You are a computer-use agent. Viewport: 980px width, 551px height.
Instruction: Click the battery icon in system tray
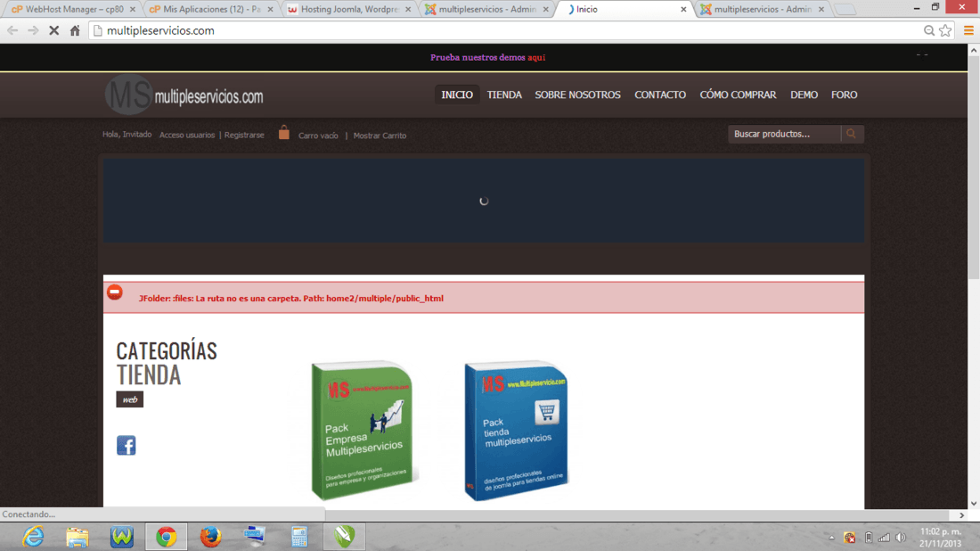(868, 538)
